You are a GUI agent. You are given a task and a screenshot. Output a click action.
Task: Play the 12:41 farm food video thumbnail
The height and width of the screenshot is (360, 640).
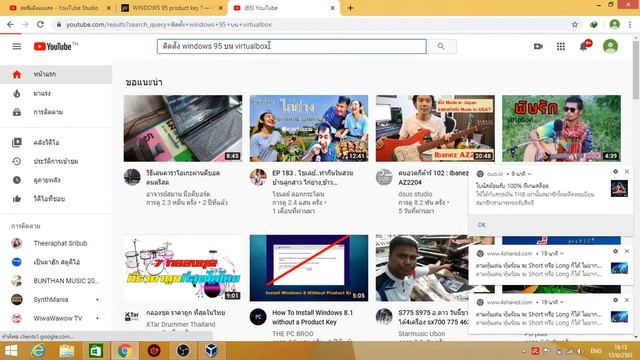[309, 129]
